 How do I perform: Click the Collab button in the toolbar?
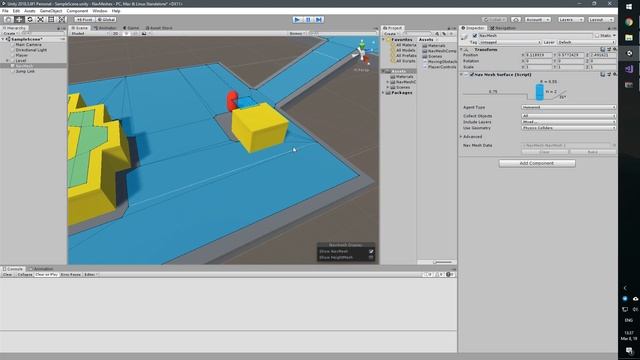[x=495, y=20]
